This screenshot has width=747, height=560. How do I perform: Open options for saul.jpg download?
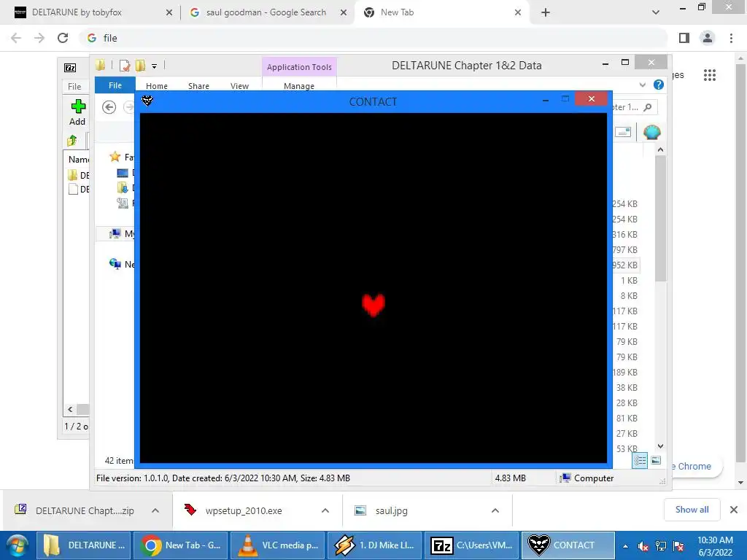(495, 510)
